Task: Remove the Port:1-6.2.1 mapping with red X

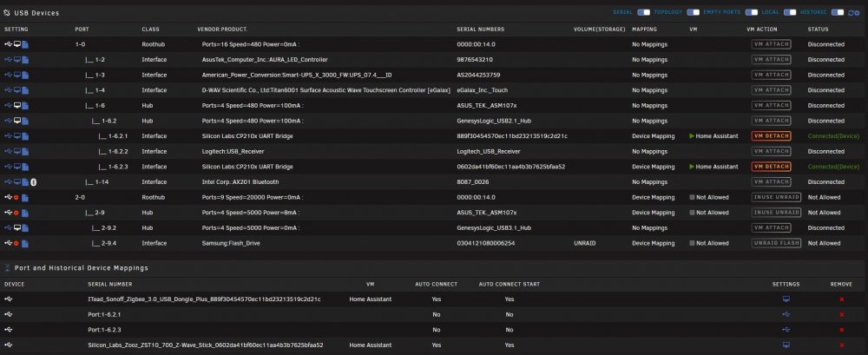Action: 841,314
